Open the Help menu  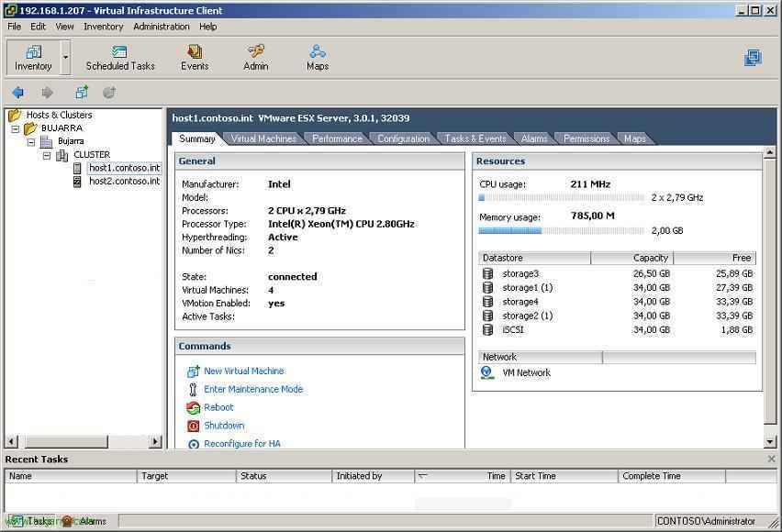pos(208,27)
